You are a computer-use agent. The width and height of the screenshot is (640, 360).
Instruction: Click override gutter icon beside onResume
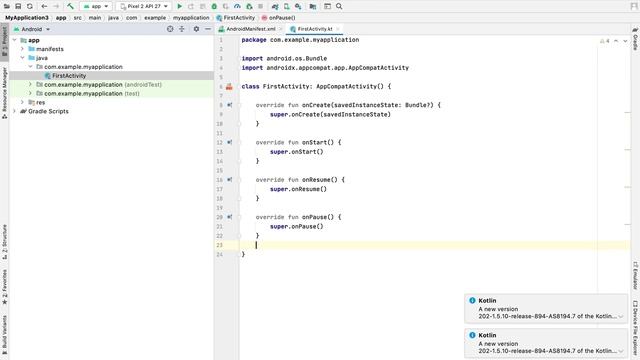229,180
